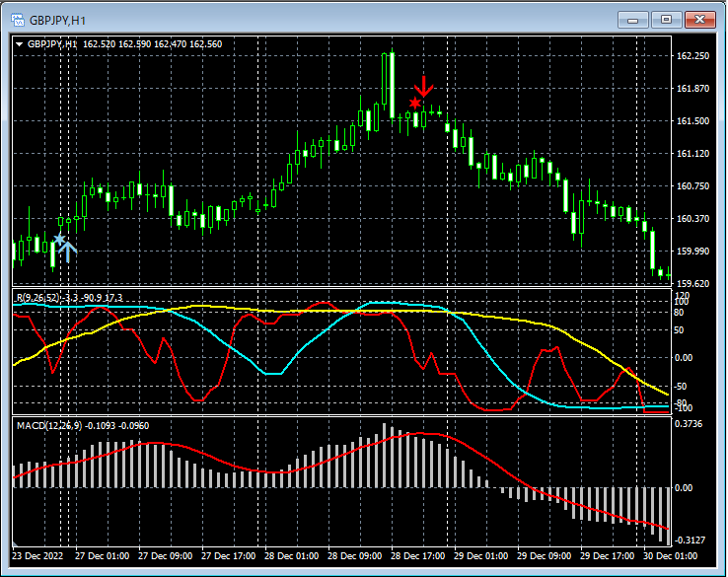Click the chart window icon in title bar
The height and width of the screenshot is (577, 728).
click(x=17, y=19)
